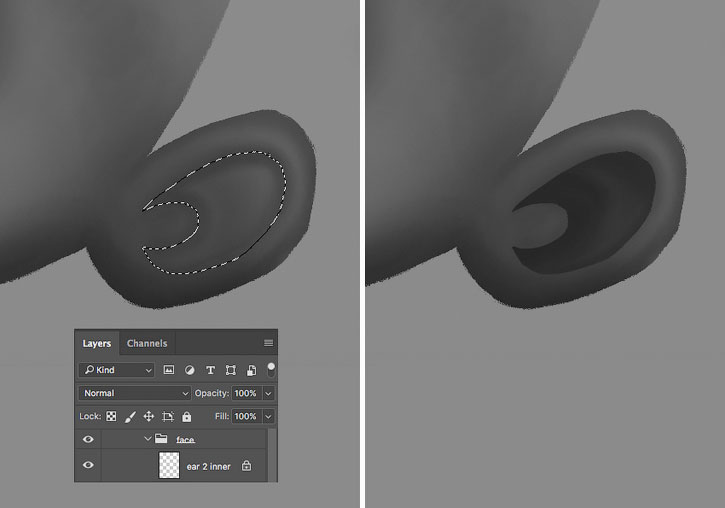The image size is (725, 508).
Task: Select the face group name
Action: [185, 440]
